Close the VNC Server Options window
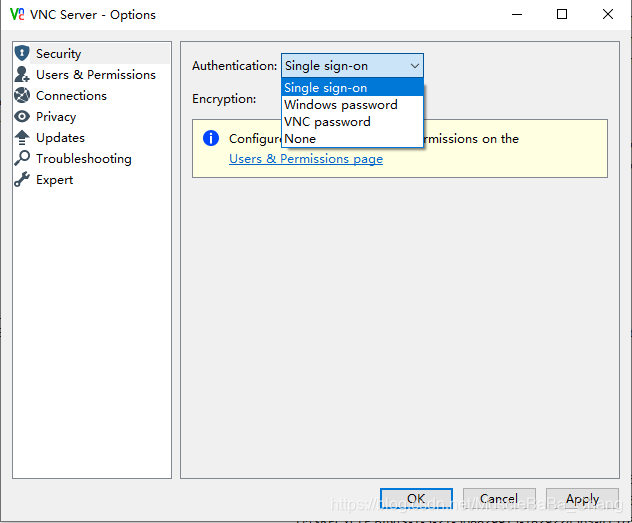Screen dimensions: 632x523 (608, 15)
